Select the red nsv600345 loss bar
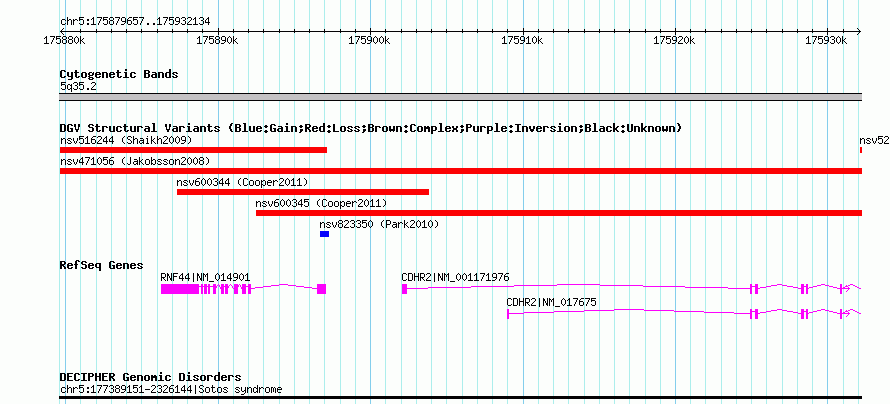Image resolution: width=890 pixels, height=404 pixels. coord(559,213)
